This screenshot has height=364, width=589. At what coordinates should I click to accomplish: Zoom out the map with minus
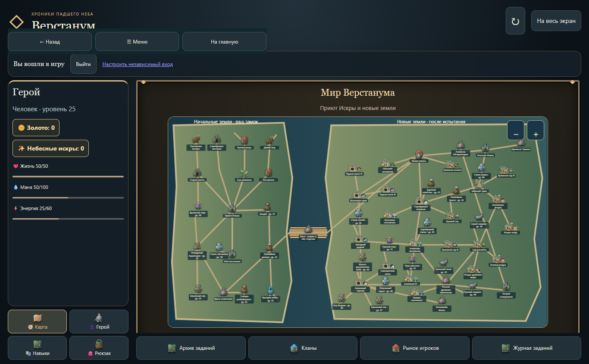pos(516,130)
